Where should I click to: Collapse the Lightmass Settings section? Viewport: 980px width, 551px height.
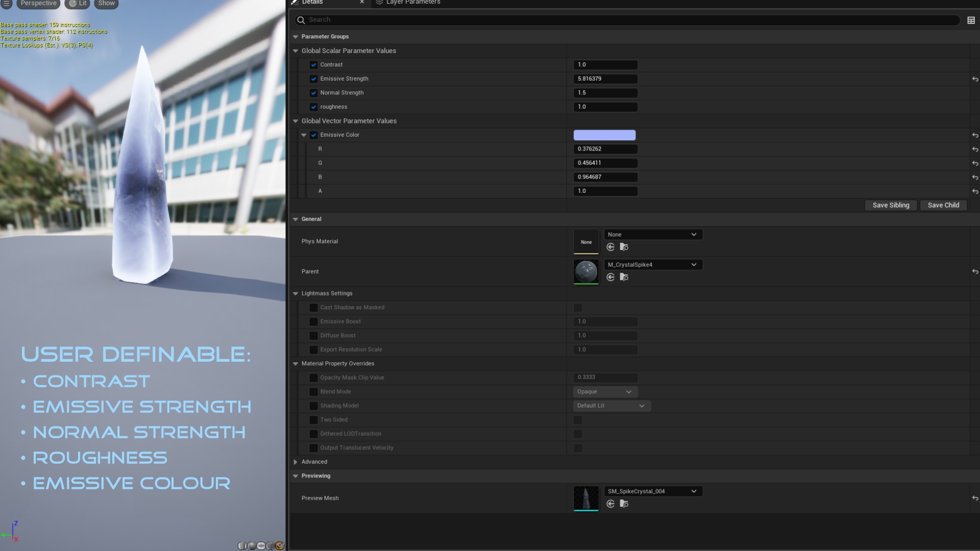coord(296,293)
